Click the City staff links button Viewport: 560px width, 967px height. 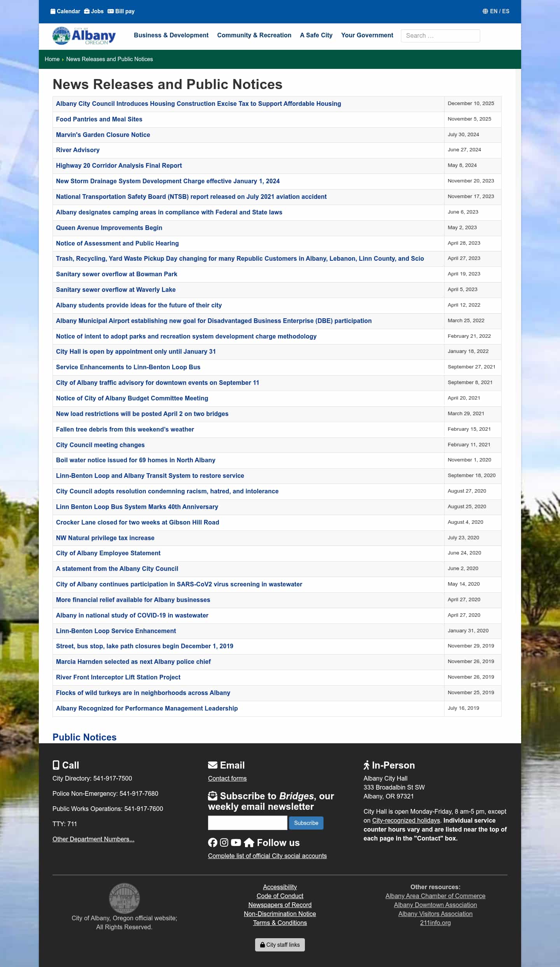tap(280, 945)
